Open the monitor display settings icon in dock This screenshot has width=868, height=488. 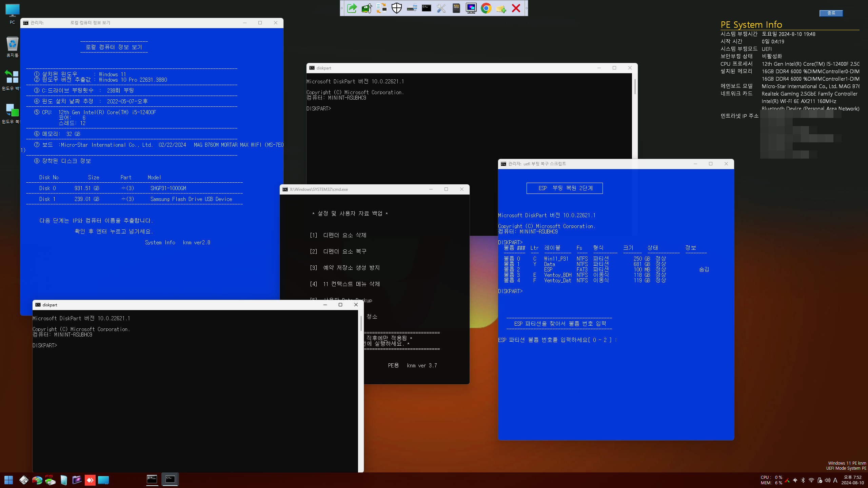471,8
